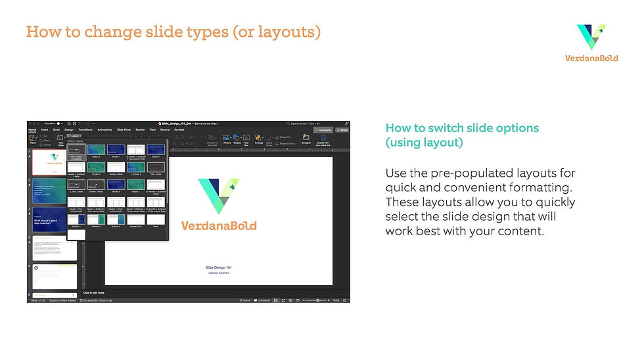Click the 'Click to add notes' field
The height and width of the screenshot is (362, 644).
[94, 292]
